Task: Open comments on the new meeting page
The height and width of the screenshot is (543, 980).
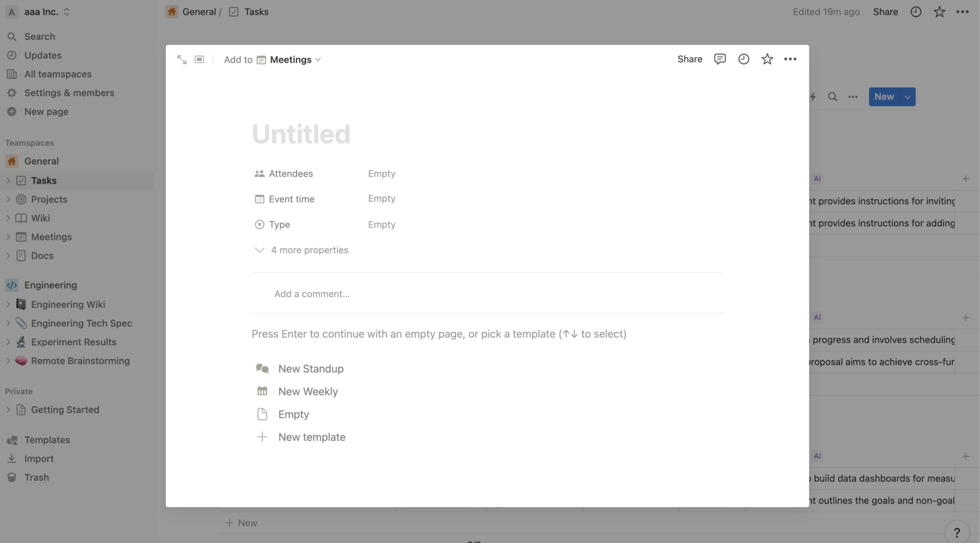Action: click(x=720, y=59)
